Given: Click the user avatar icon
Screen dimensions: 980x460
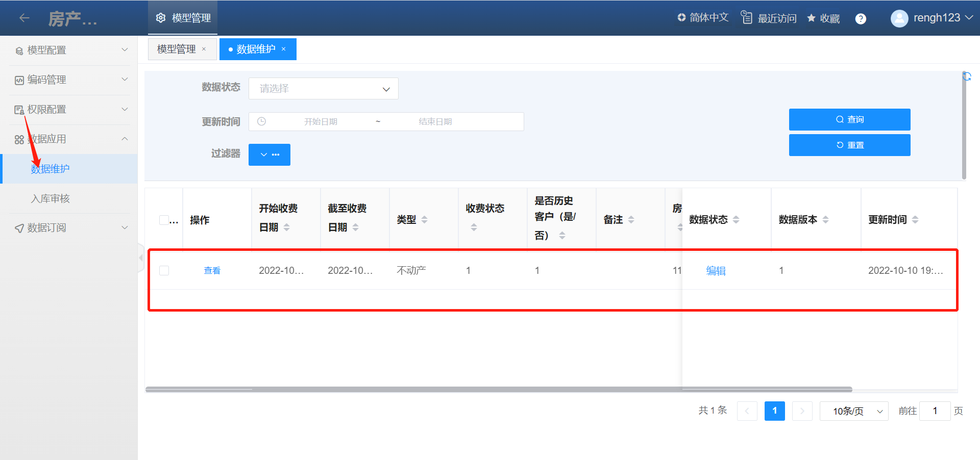Looking at the screenshot, I should pos(899,18).
